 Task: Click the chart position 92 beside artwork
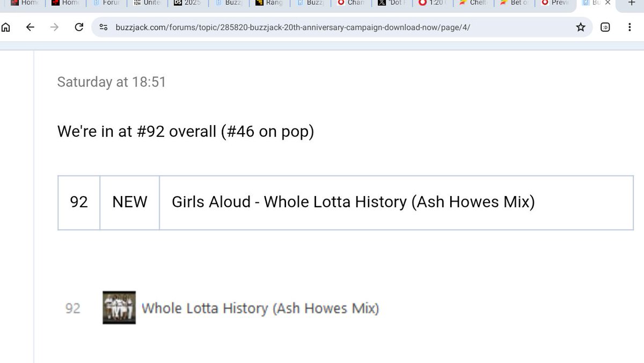[73, 308]
